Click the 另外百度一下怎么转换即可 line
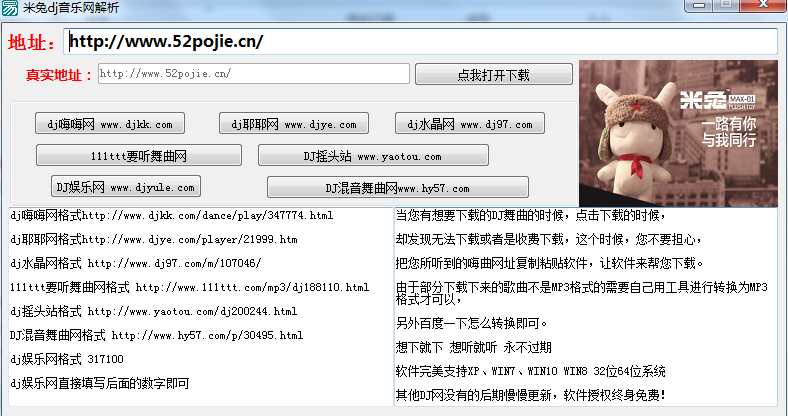The image size is (788, 416). pos(472,323)
